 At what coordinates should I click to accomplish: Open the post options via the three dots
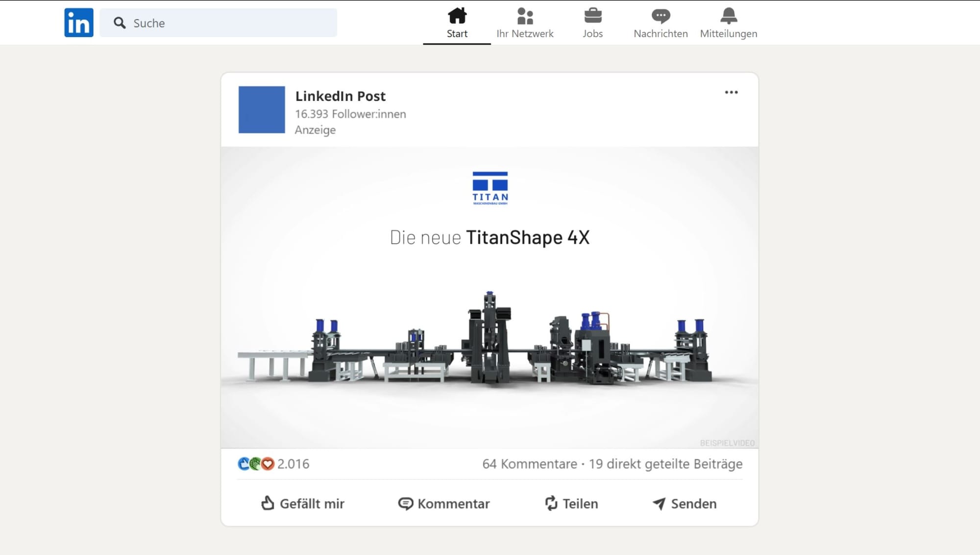click(731, 92)
